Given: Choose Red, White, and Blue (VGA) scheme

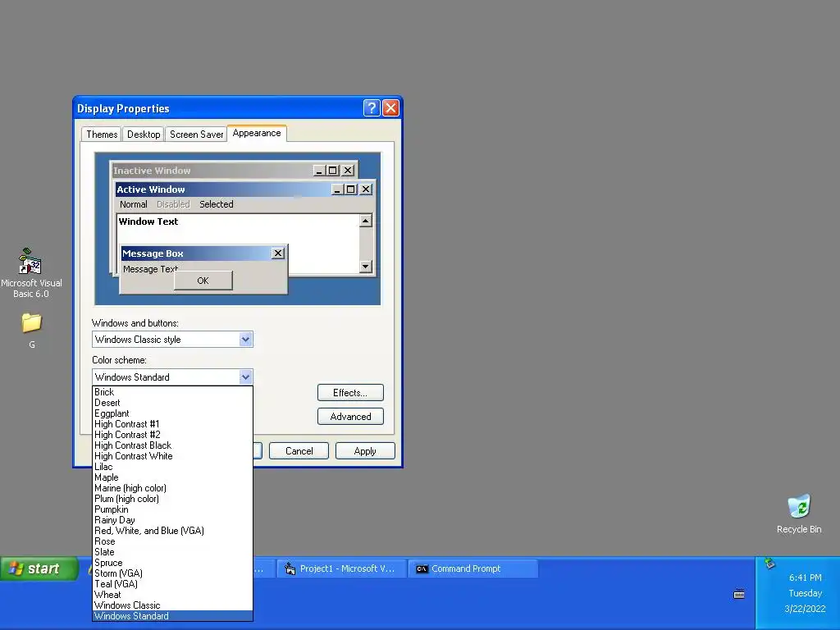Looking at the screenshot, I should 172,531.
